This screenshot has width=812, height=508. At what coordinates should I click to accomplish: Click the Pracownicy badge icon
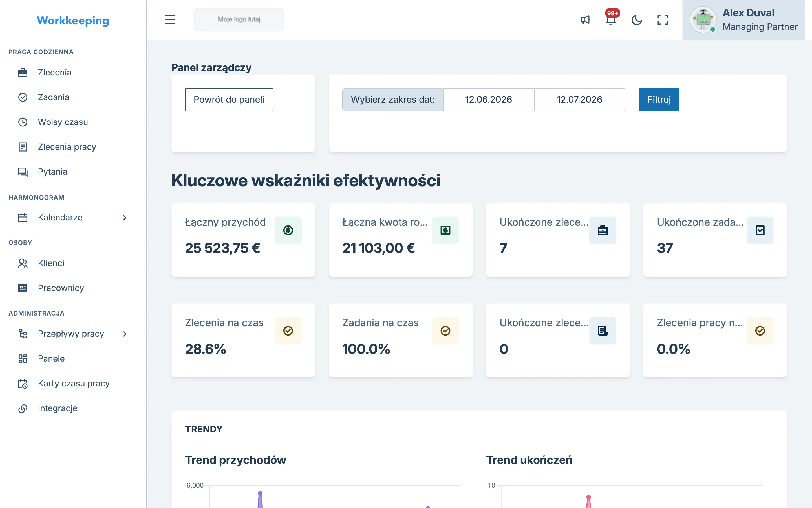coord(23,288)
